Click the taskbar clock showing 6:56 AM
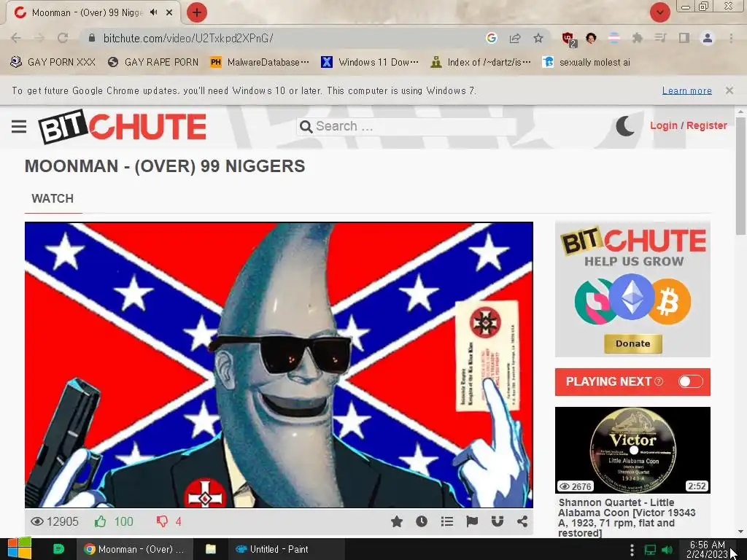This screenshot has height=560, width=747. click(x=707, y=550)
